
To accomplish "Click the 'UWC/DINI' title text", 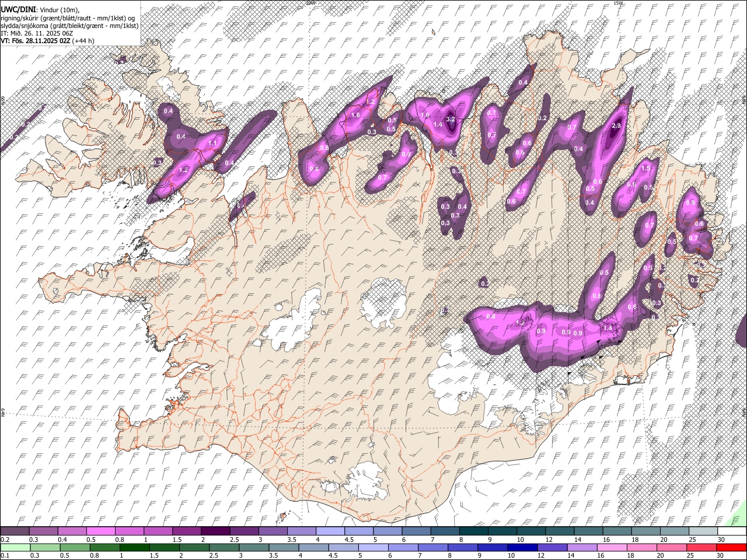I will pyautogui.click(x=18, y=9).
